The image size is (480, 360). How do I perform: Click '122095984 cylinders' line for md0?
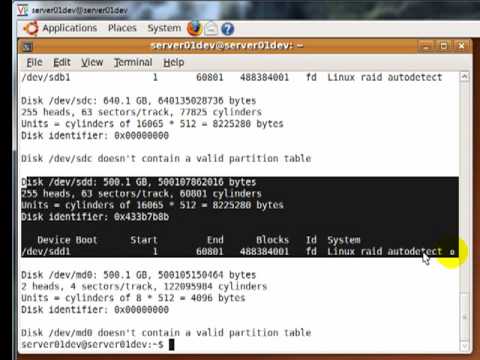pyautogui.click(x=144, y=286)
